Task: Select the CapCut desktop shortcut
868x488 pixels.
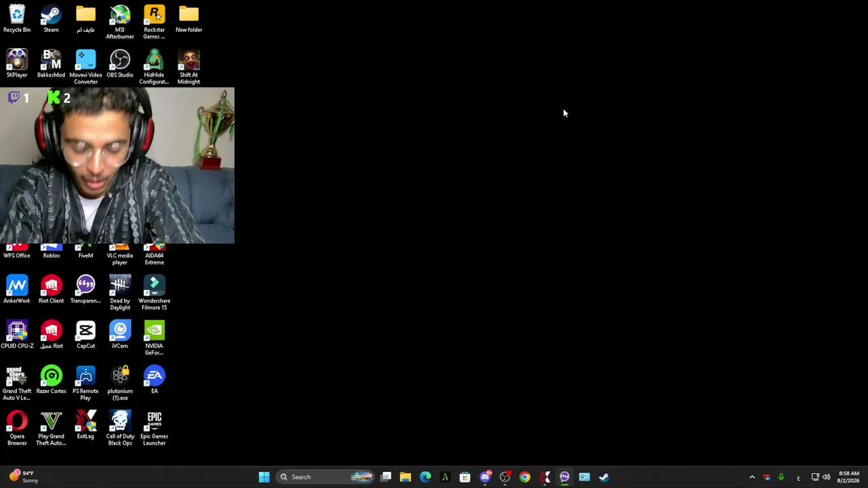Action: pyautogui.click(x=85, y=335)
